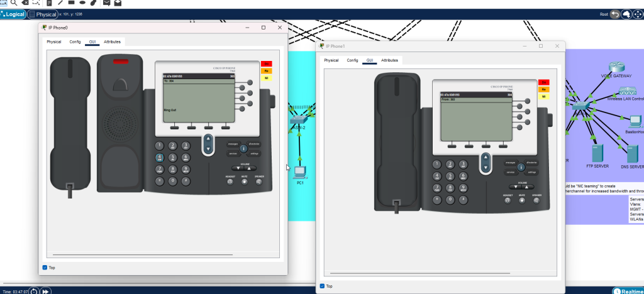The image size is (644, 294).
Task: Pick the Draw Ellipse tool icon
Action: [82, 3]
